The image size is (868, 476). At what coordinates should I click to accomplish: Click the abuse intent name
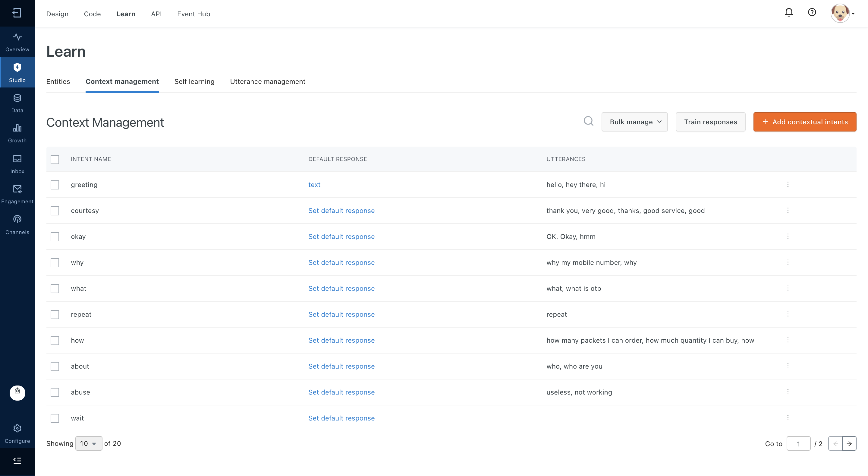point(80,392)
